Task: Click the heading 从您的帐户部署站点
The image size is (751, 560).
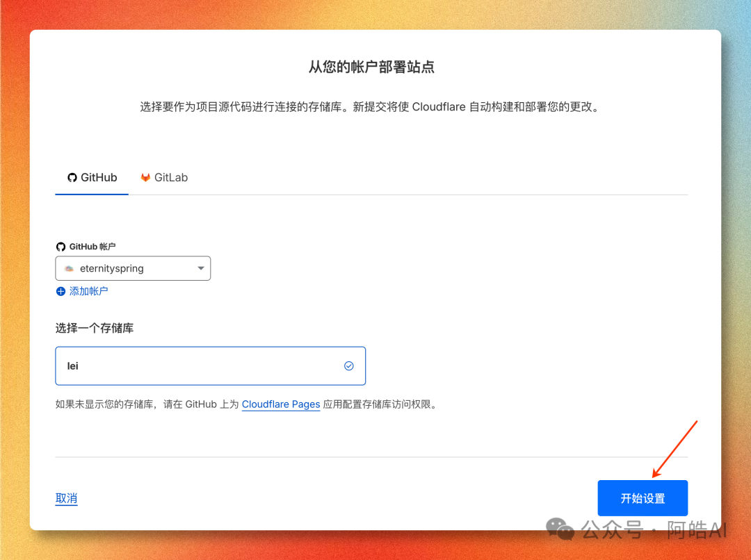Action: [x=371, y=67]
